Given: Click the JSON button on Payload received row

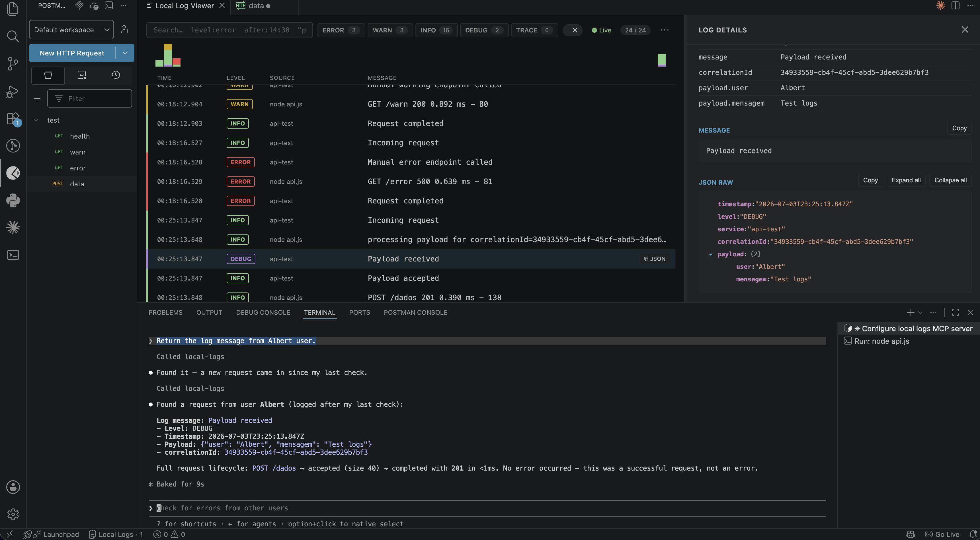Looking at the screenshot, I should click(x=655, y=259).
